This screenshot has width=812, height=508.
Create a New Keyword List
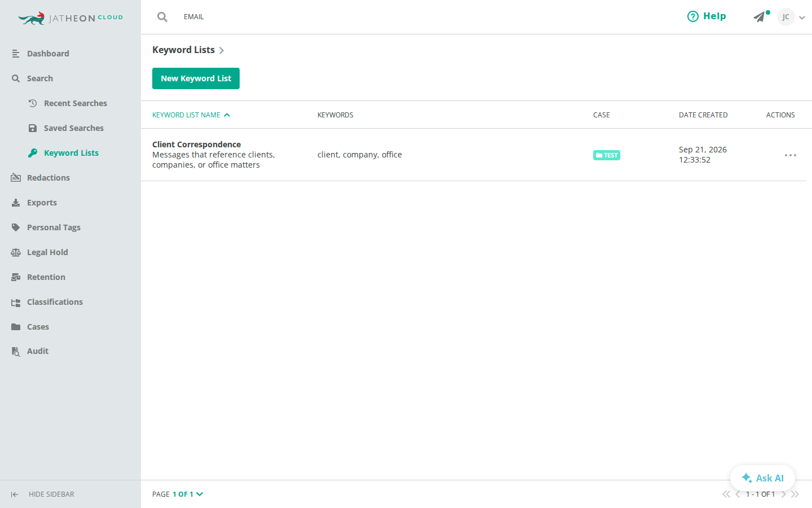[196, 78]
